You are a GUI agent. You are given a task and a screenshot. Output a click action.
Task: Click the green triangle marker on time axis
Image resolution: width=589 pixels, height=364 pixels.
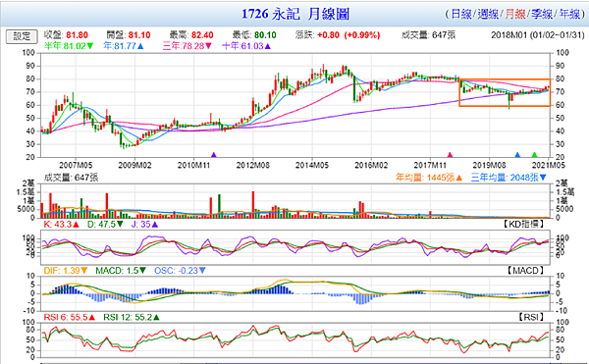click(x=535, y=155)
